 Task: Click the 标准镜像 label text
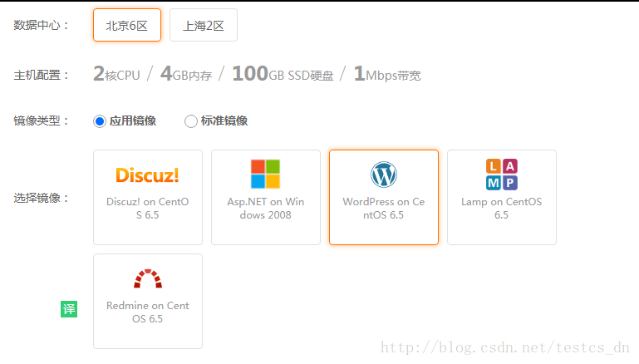pos(224,121)
